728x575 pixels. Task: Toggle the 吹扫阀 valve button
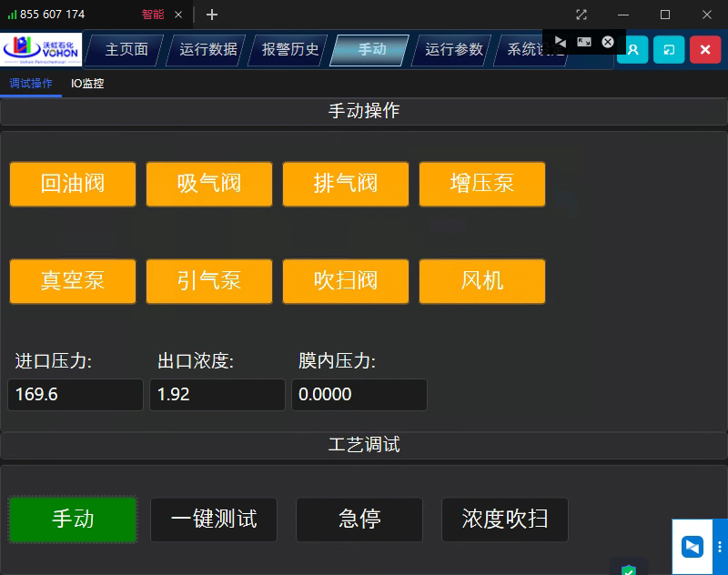tap(346, 281)
